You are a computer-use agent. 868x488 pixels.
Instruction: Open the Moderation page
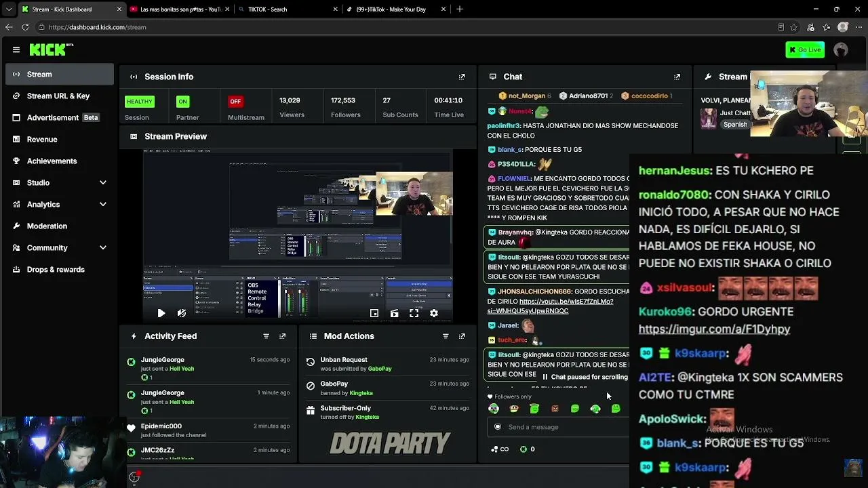60,226
